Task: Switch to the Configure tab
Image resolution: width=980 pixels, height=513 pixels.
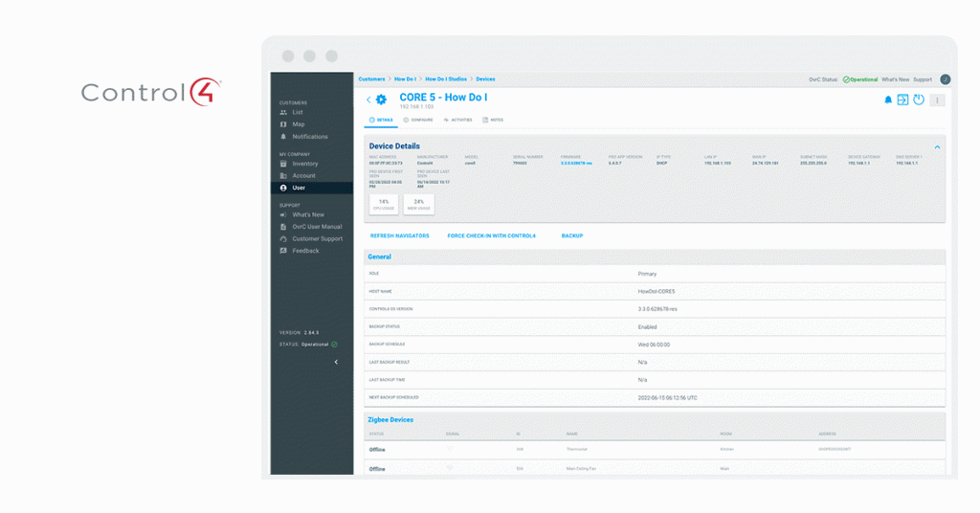Action: coord(418,120)
